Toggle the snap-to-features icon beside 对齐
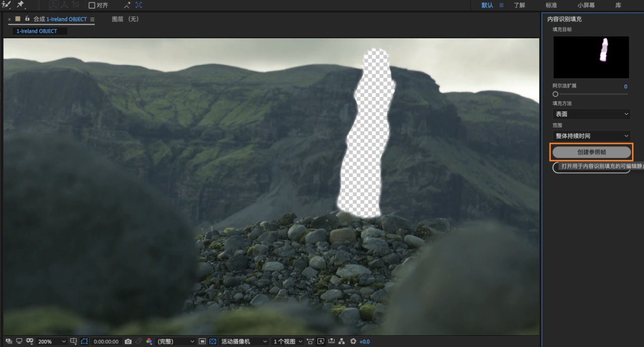The height and width of the screenshot is (347, 644). [x=139, y=5]
